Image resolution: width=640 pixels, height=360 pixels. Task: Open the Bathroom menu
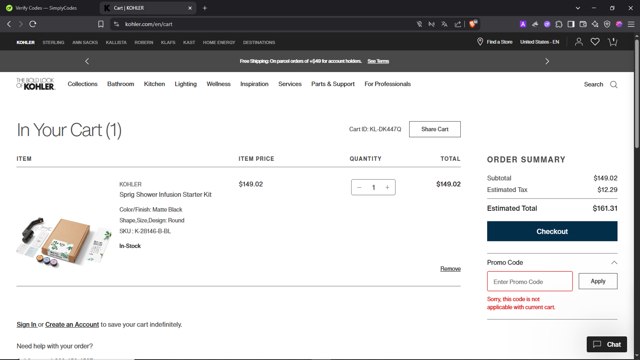pyautogui.click(x=120, y=84)
